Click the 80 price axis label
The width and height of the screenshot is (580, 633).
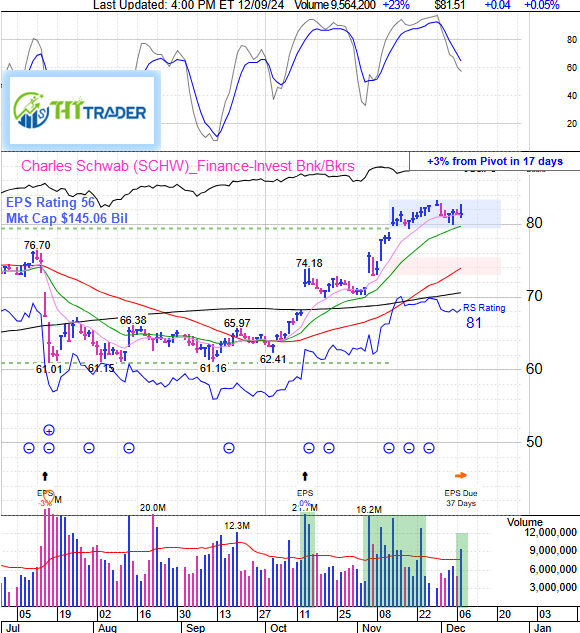[x=534, y=223]
